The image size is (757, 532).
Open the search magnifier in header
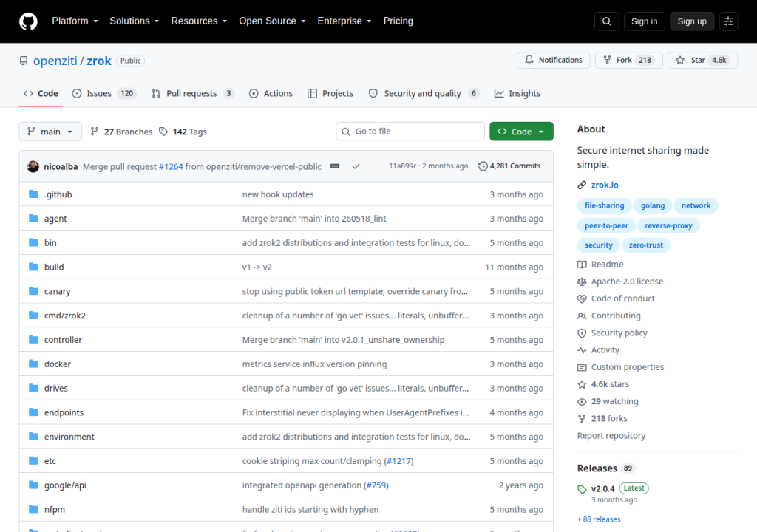607,21
